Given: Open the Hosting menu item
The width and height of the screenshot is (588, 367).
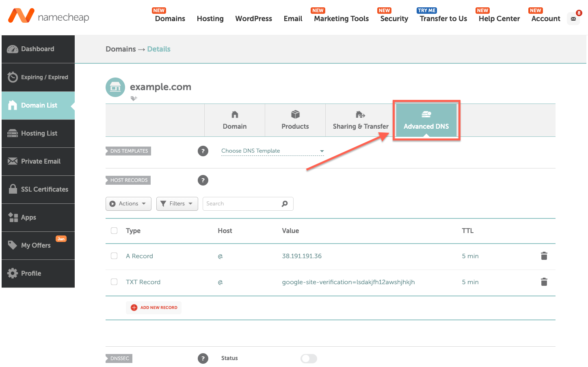Looking at the screenshot, I should [x=210, y=19].
